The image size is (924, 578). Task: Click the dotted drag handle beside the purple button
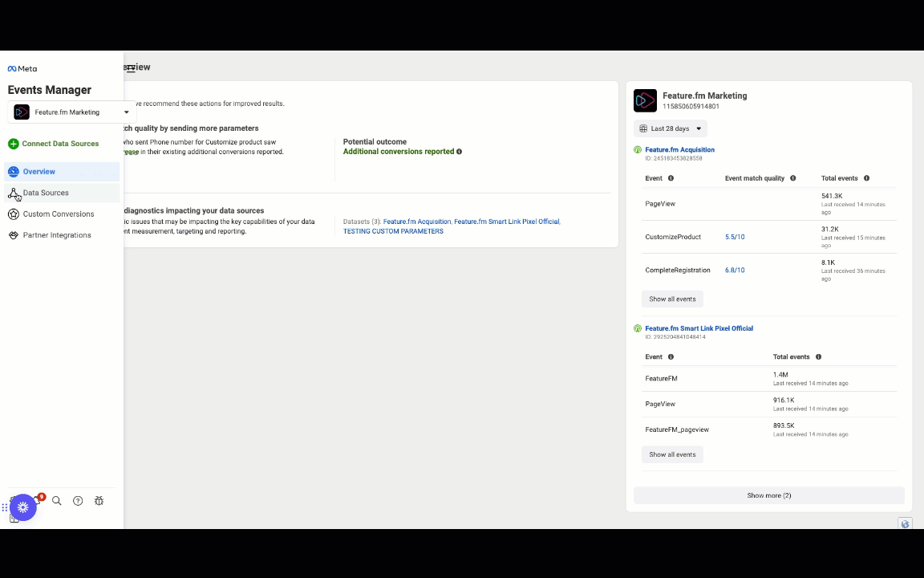coord(5,507)
